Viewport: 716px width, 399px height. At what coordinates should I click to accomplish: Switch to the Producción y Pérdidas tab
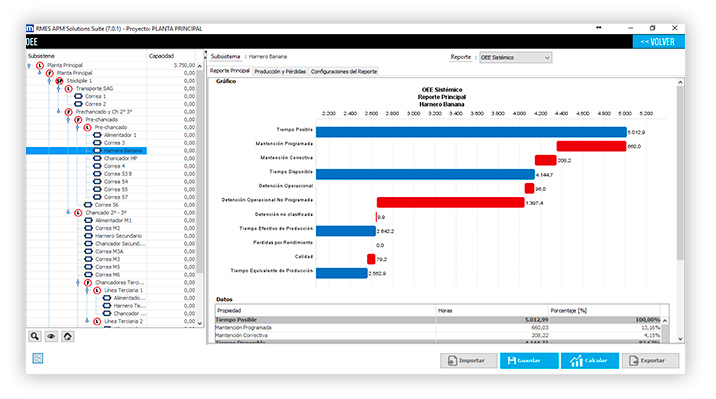coord(280,72)
